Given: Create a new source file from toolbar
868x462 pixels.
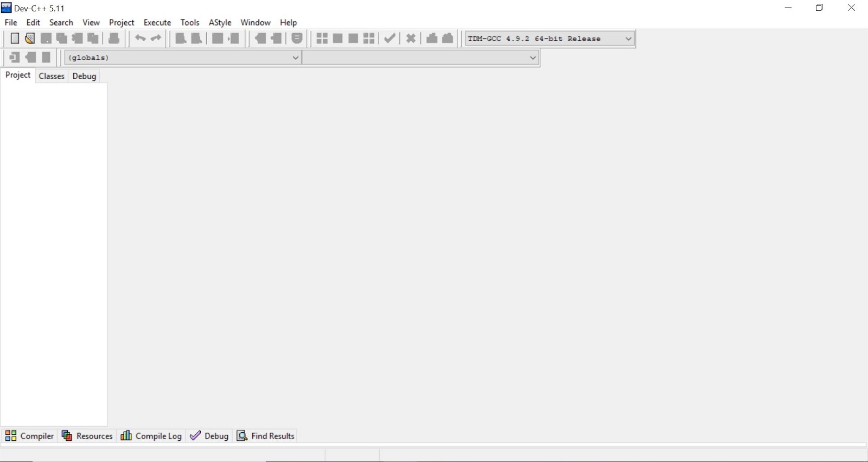Looking at the screenshot, I should click(x=15, y=38).
